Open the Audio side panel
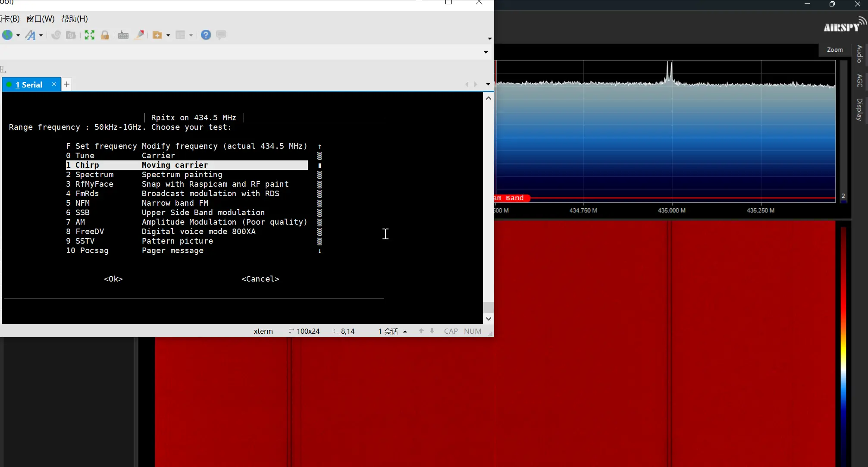Viewport: 868px width, 467px height. pyautogui.click(x=859, y=54)
